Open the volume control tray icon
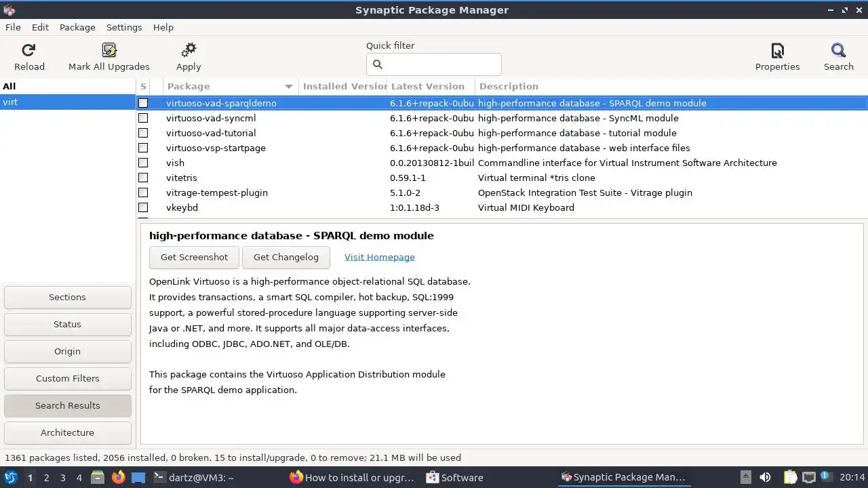Image resolution: width=868 pixels, height=488 pixels. click(x=765, y=477)
